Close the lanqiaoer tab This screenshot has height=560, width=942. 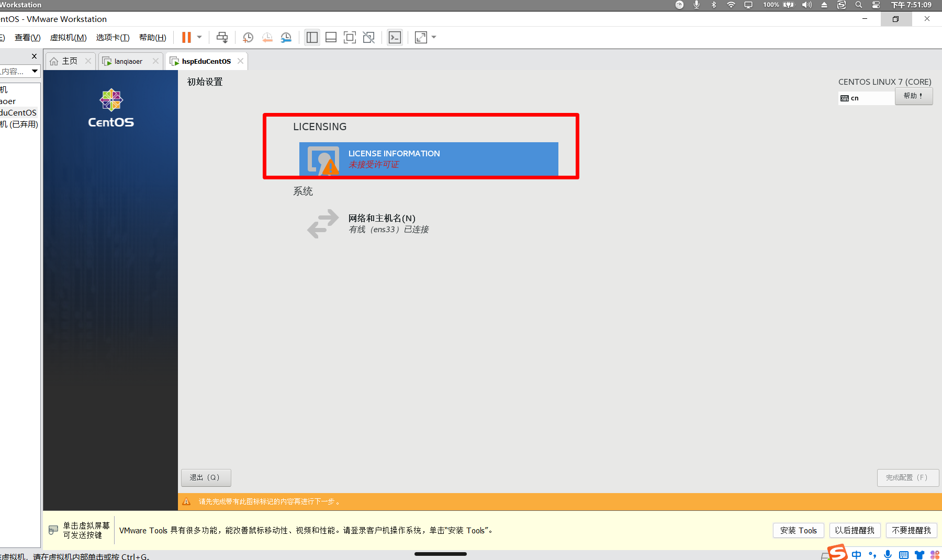[155, 61]
